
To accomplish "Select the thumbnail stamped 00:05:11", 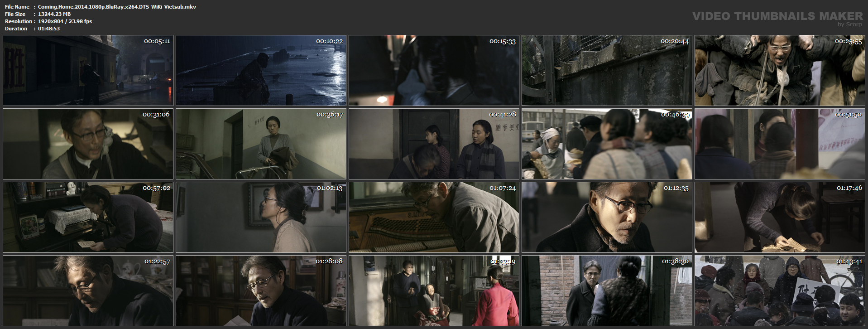I will coord(88,70).
